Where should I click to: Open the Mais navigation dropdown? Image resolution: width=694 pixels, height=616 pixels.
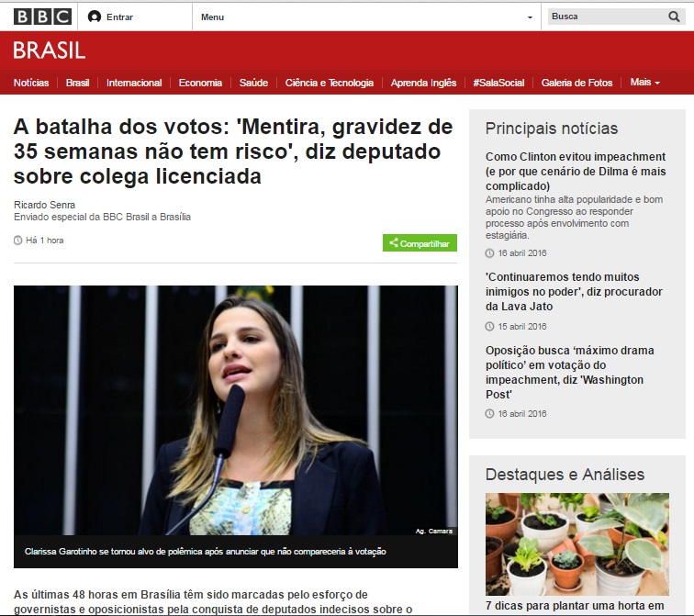(x=644, y=83)
